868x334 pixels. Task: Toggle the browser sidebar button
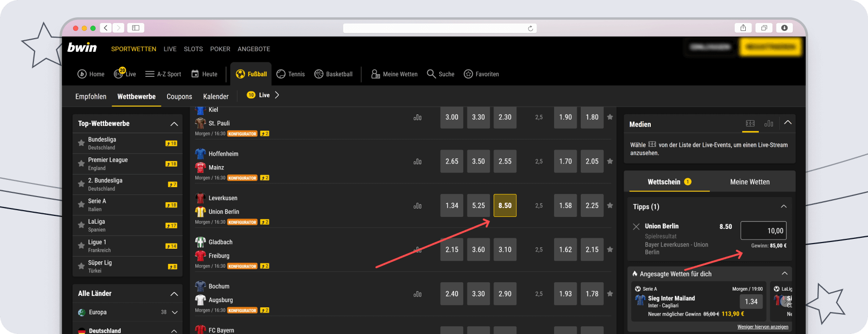[x=136, y=28]
